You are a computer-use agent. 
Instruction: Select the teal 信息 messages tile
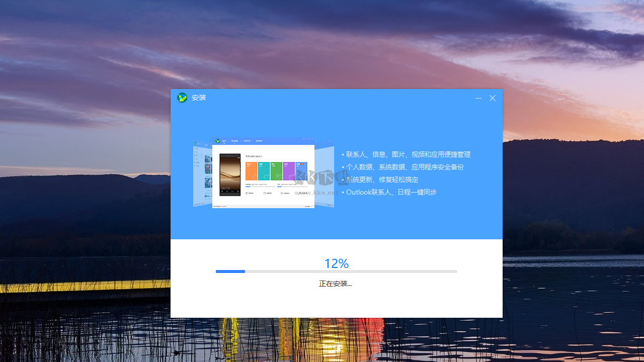(x=264, y=171)
